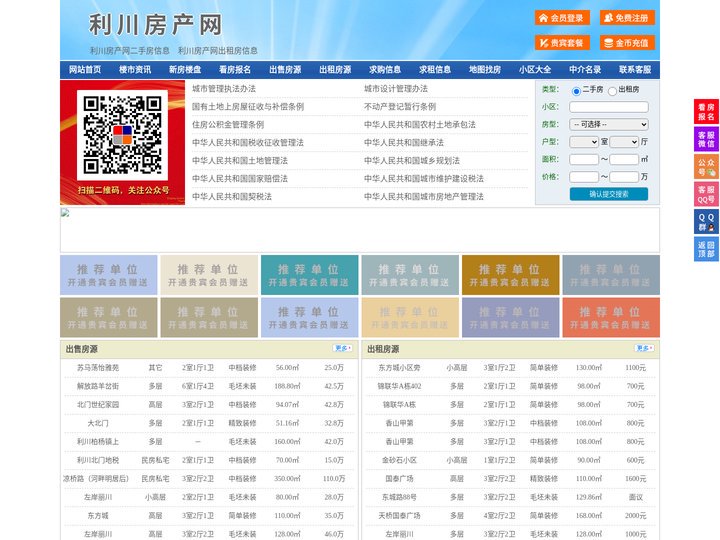Select the 出租房 radio button
The height and width of the screenshot is (540, 720).
click(x=612, y=91)
